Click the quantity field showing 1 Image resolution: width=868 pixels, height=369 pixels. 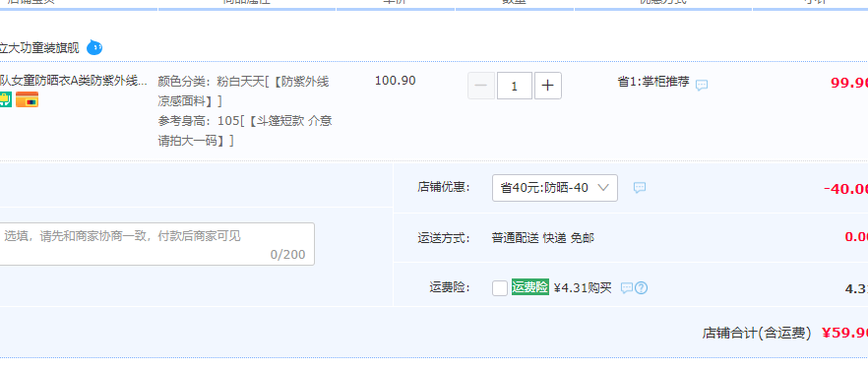coord(515,86)
